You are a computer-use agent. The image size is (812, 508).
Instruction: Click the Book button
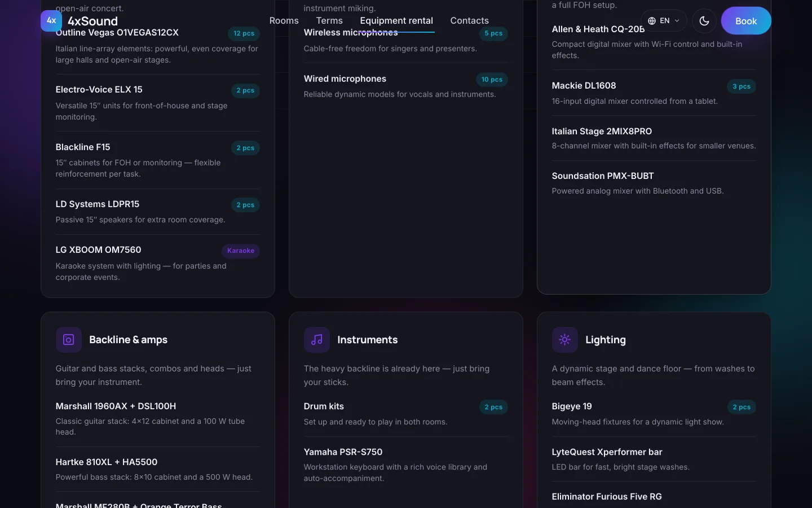point(746,21)
